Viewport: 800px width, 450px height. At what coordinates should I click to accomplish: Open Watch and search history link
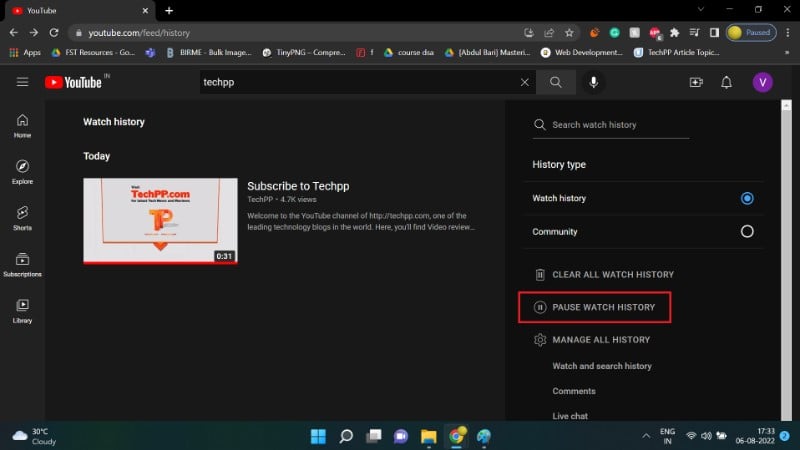pyautogui.click(x=602, y=366)
